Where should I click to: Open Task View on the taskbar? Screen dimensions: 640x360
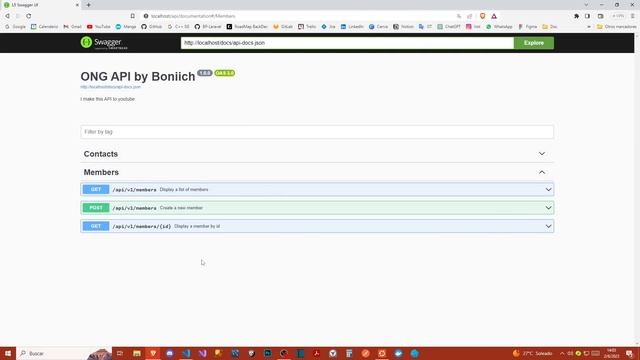click(120, 353)
